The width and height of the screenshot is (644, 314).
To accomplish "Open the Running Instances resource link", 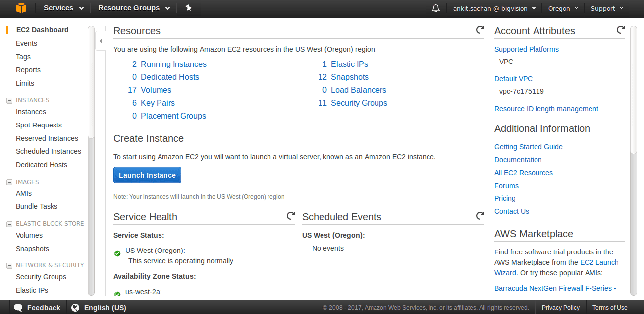I will (173, 64).
